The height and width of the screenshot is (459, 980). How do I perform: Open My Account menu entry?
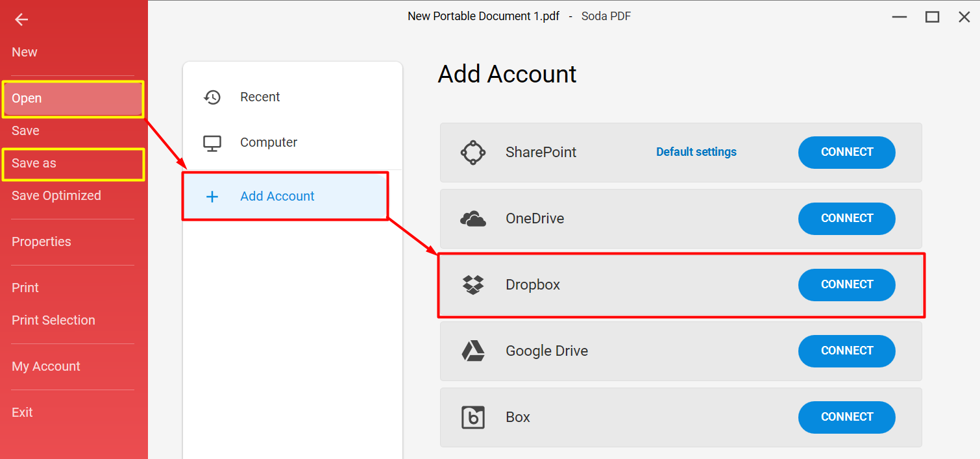coord(46,366)
